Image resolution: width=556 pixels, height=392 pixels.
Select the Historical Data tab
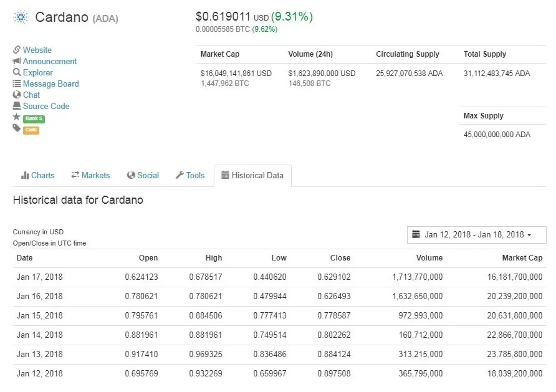coord(252,176)
